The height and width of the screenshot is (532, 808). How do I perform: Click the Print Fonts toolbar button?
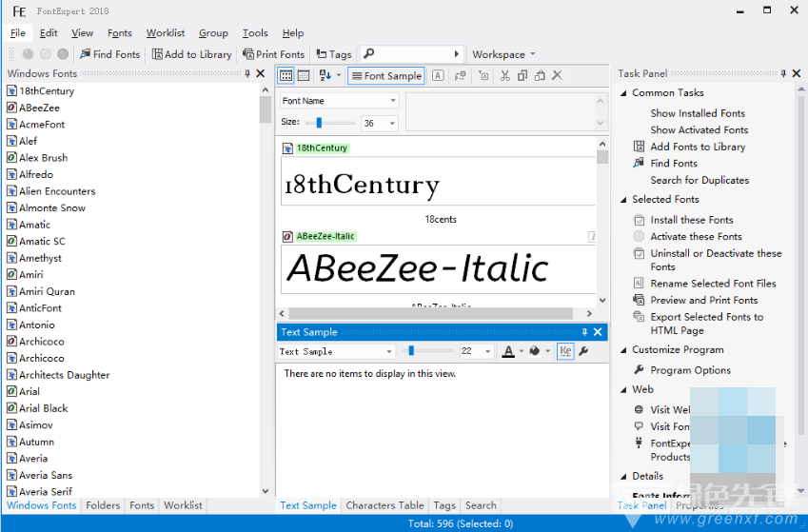tap(273, 54)
